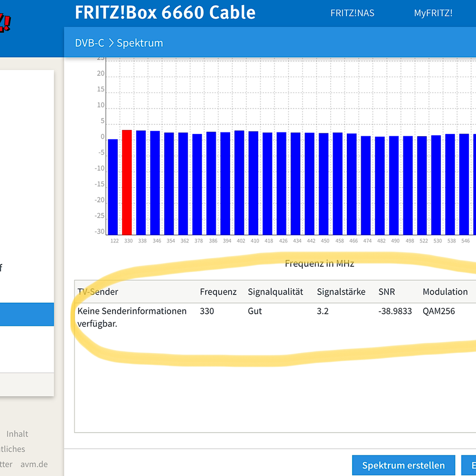Screen dimensions: 476x476
Task: Click the signal strength value 3.2
Action: 323,311
